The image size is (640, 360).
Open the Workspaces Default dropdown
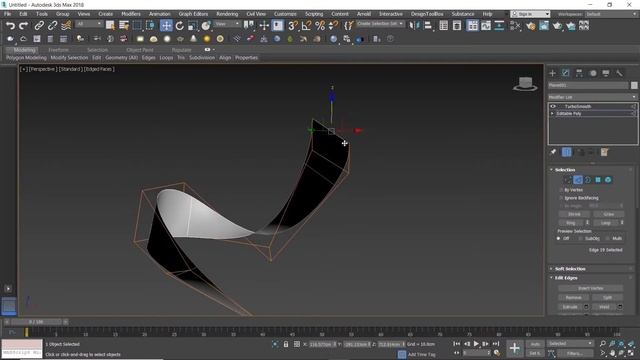click(611, 14)
